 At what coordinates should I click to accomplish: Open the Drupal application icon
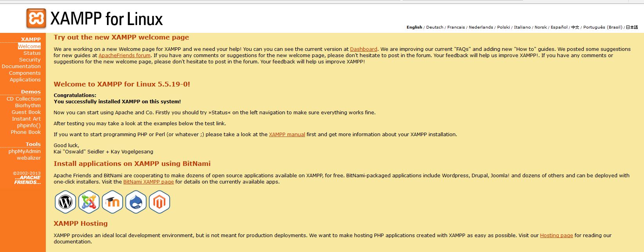(x=136, y=202)
